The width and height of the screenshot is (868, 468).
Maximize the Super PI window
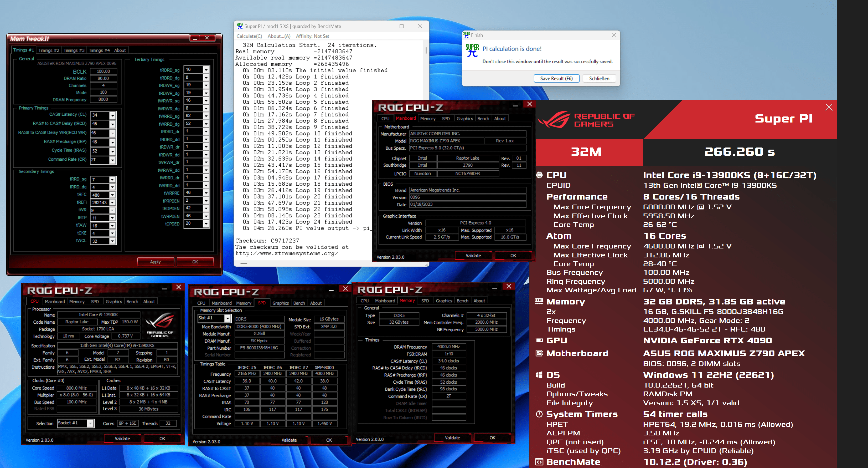tap(401, 26)
